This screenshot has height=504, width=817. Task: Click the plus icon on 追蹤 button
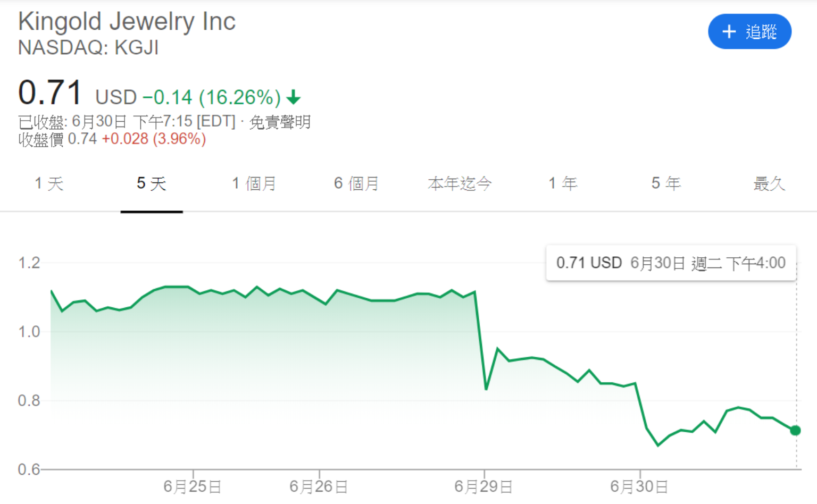(729, 32)
